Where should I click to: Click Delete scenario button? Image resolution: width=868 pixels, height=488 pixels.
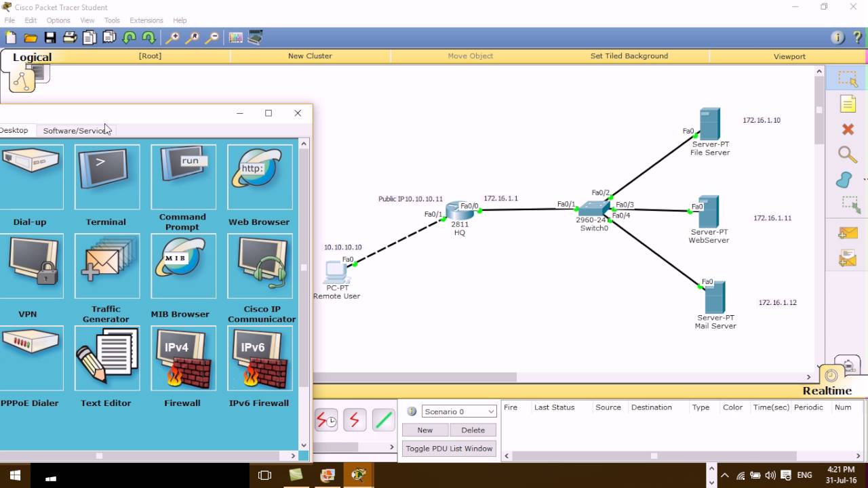[x=473, y=430]
